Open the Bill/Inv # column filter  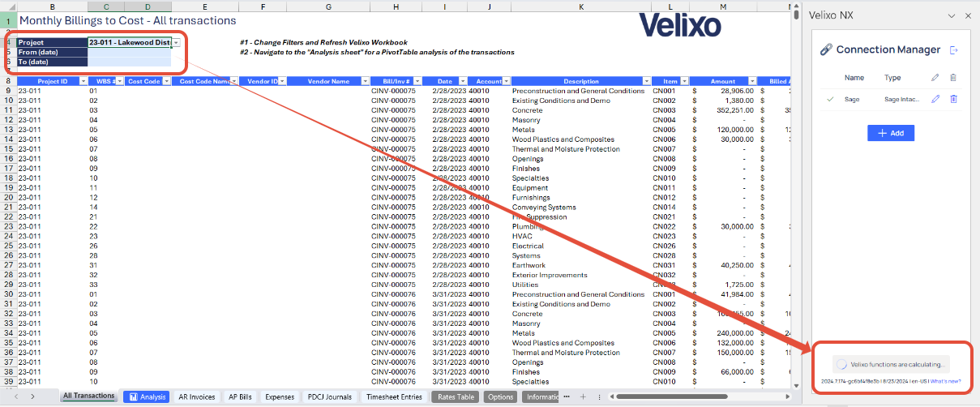417,81
